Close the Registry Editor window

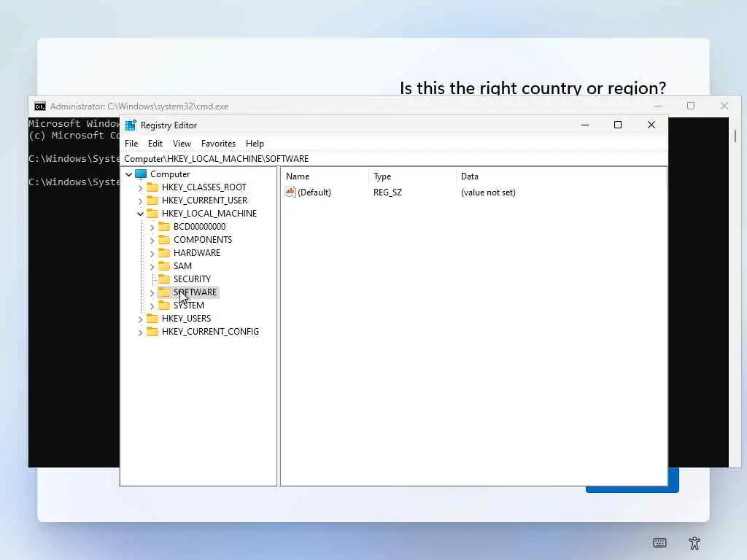651,125
